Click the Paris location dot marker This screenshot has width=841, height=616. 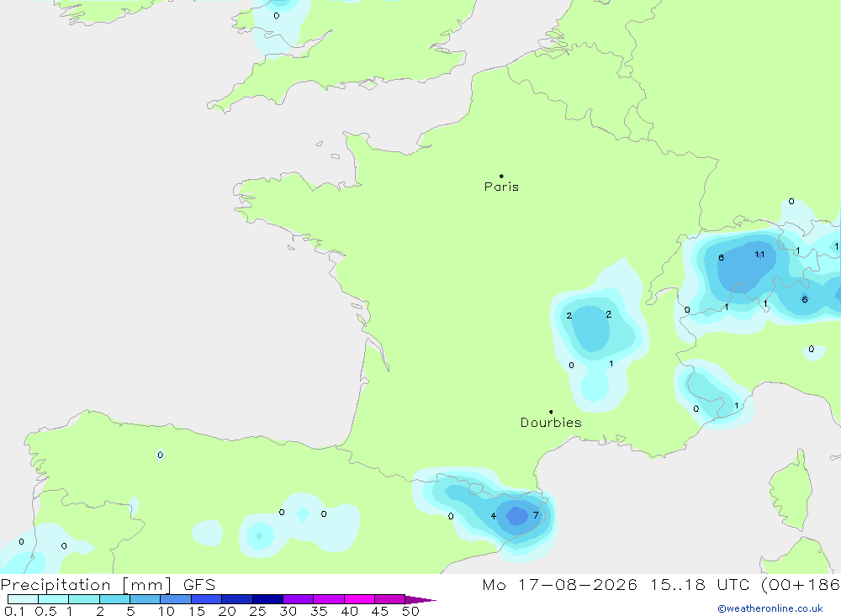501,176
